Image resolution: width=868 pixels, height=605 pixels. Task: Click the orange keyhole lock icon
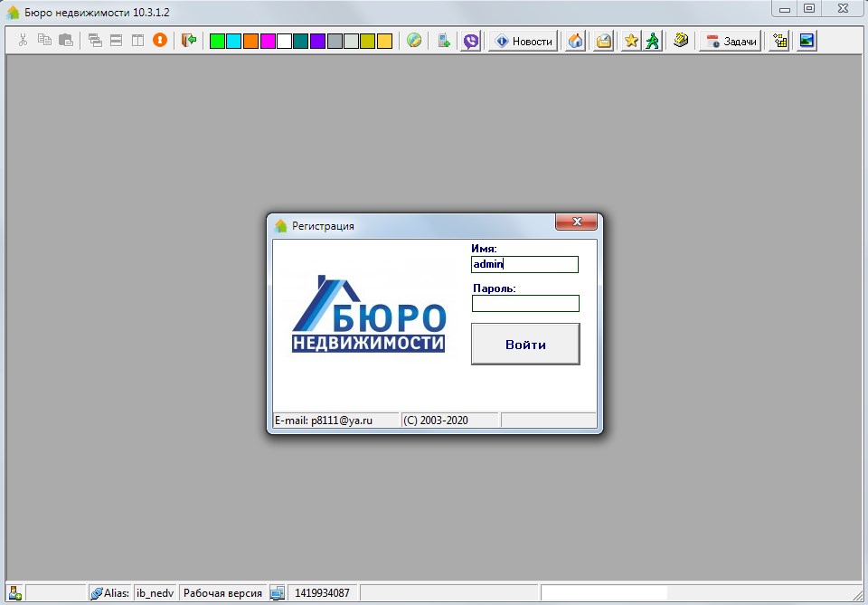[160, 40]
